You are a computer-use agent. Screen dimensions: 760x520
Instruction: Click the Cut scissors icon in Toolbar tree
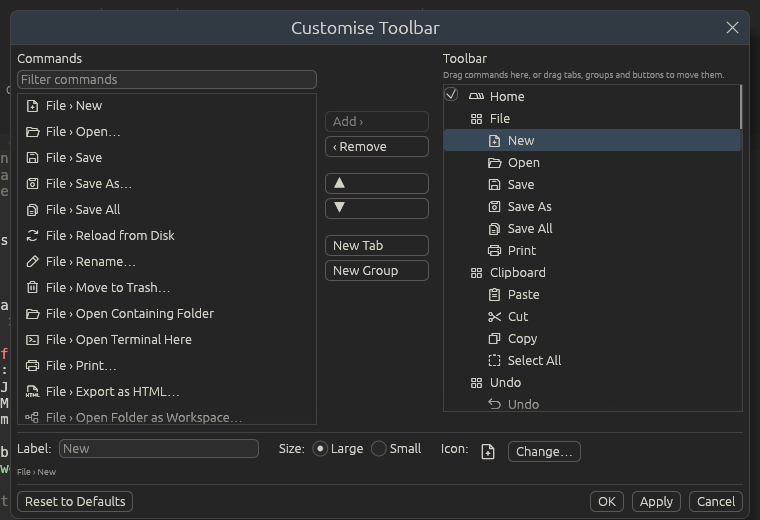494,317
